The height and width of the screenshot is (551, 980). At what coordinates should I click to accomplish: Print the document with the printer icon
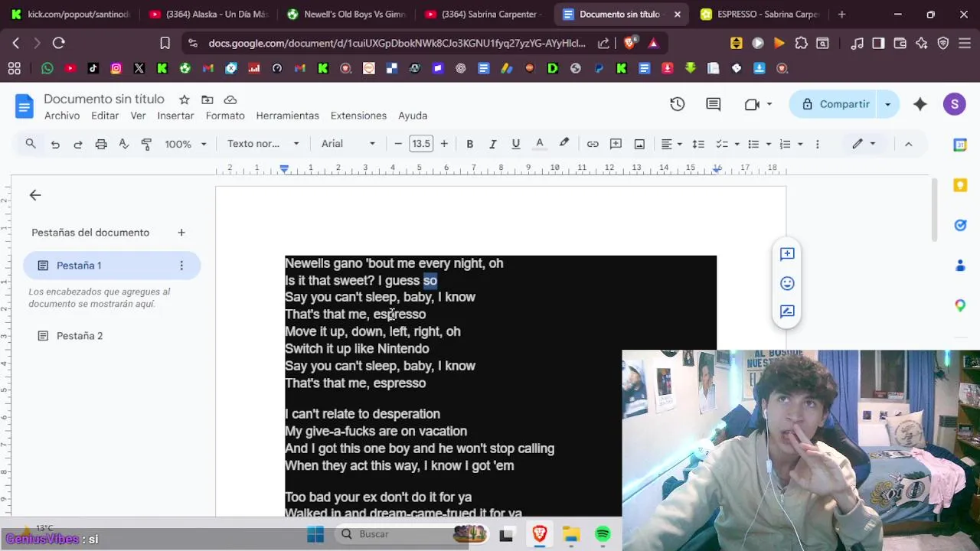point(101,144)
